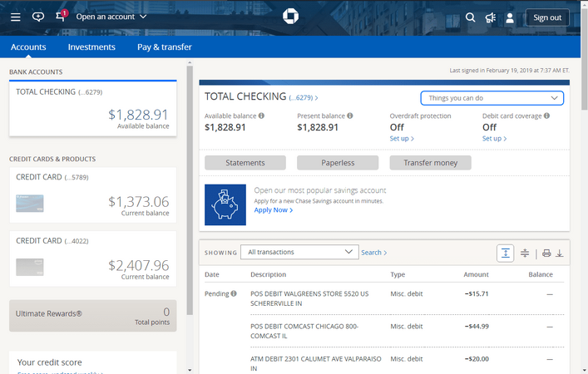Screen dimensions: 588x374
Task: Click the Chase logo in header
Action: point(290,17)
